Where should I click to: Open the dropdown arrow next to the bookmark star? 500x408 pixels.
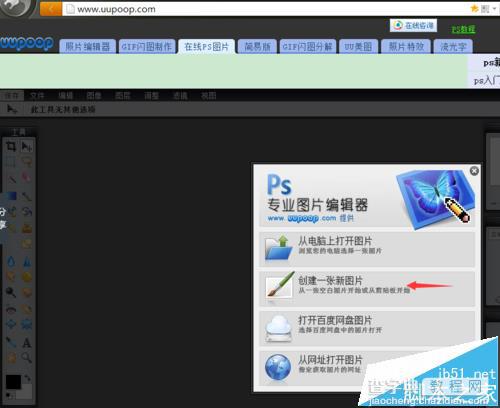pyautogui.click(x=494, y=9)
